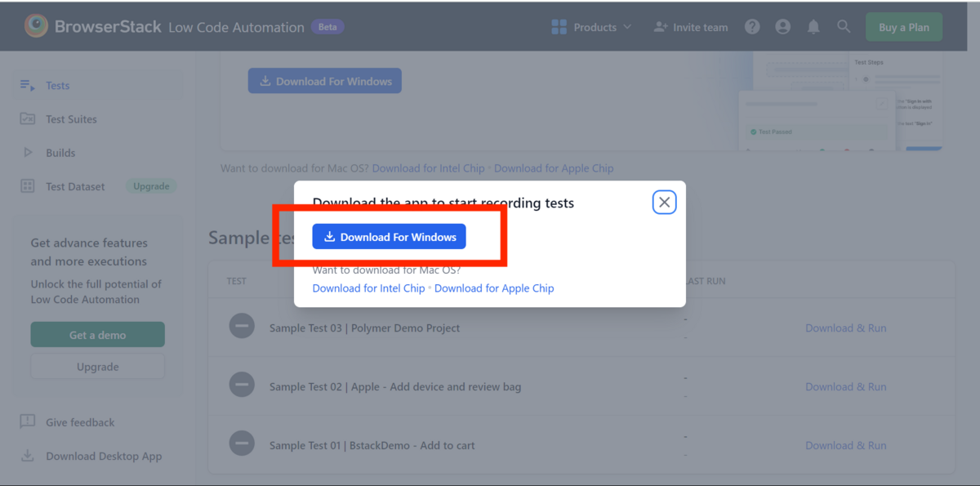Open Tests in the sidebar
This screenshot has height=486, width=980.
[57, 86]
